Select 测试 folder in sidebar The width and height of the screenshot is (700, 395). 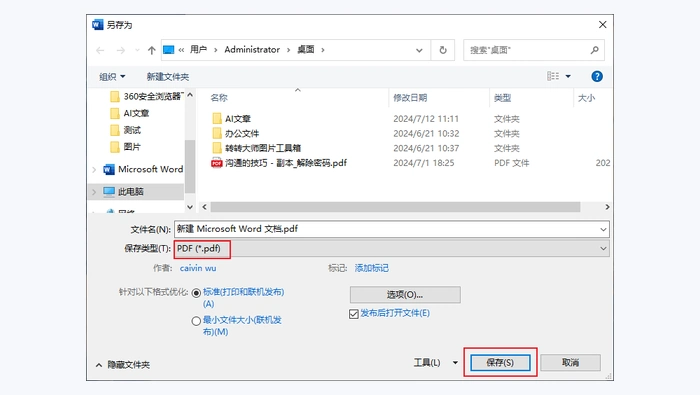click(x=125, y=130)
